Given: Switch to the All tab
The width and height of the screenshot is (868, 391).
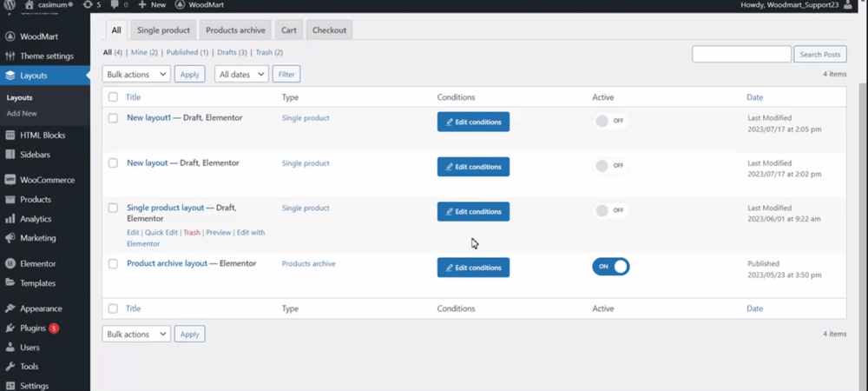Looking at the screenshot, I should (x=116, y=30).
